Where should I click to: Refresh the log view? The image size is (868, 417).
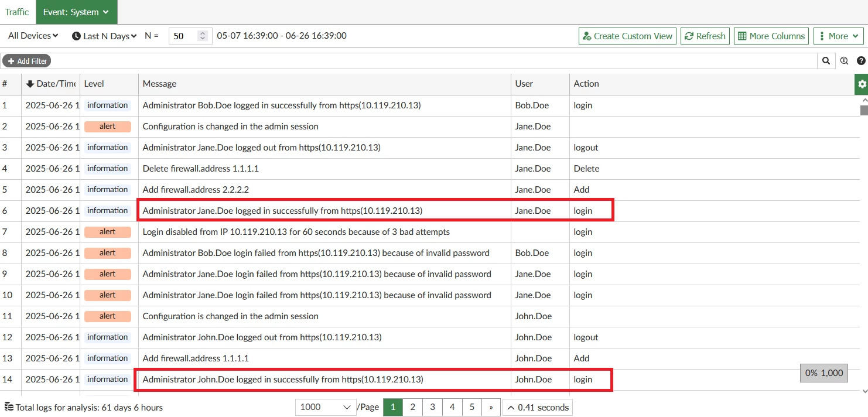705,36
